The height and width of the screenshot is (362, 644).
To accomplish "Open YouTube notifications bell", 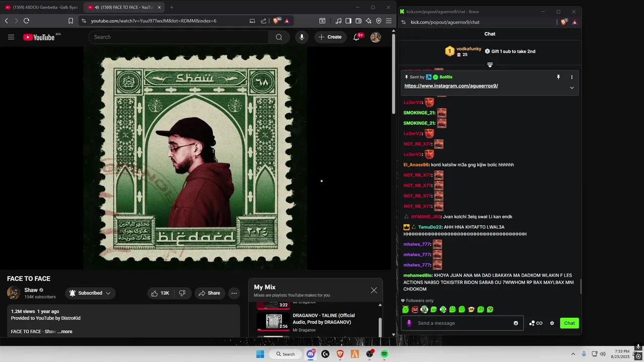I will pos(357,37).
